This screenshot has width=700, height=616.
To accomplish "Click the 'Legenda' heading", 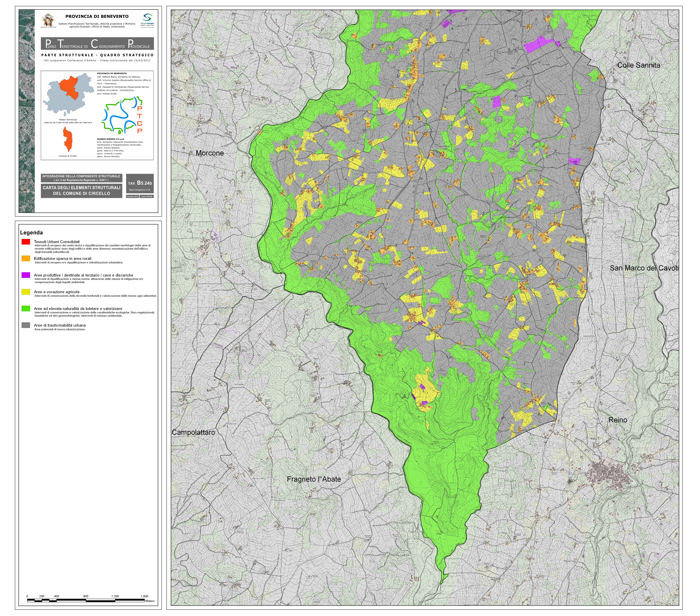I will point(32,233).
